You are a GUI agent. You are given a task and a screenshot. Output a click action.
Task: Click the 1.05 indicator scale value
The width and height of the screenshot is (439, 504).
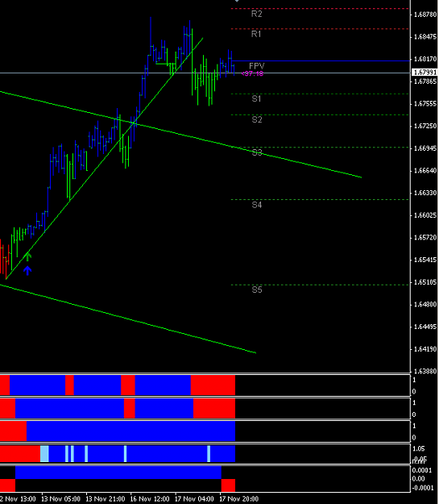click(419, 448)
